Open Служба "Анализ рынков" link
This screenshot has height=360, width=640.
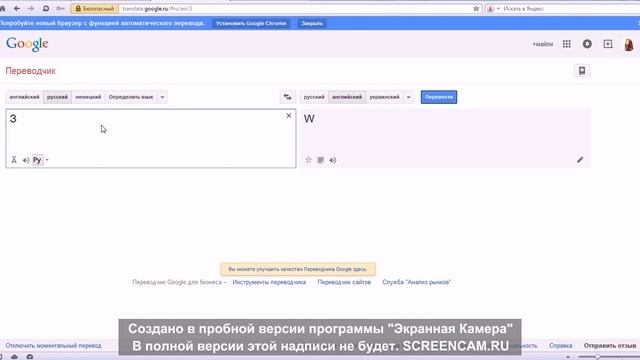(x=416, y=282)
